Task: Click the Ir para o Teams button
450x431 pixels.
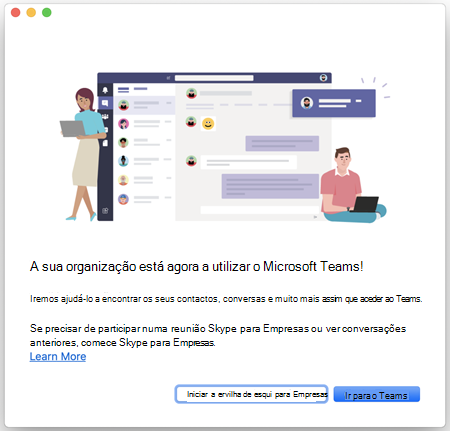Action: (376, 395)
